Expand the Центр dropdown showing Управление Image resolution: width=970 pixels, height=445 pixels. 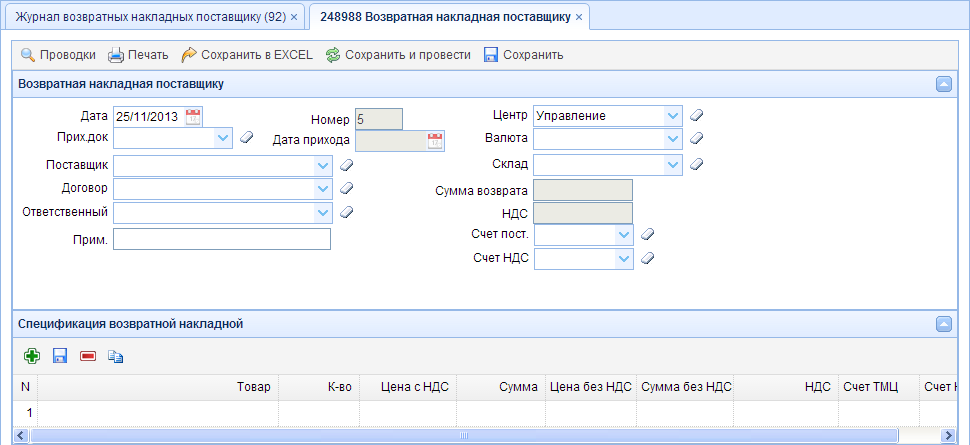(x=673, y=116)
